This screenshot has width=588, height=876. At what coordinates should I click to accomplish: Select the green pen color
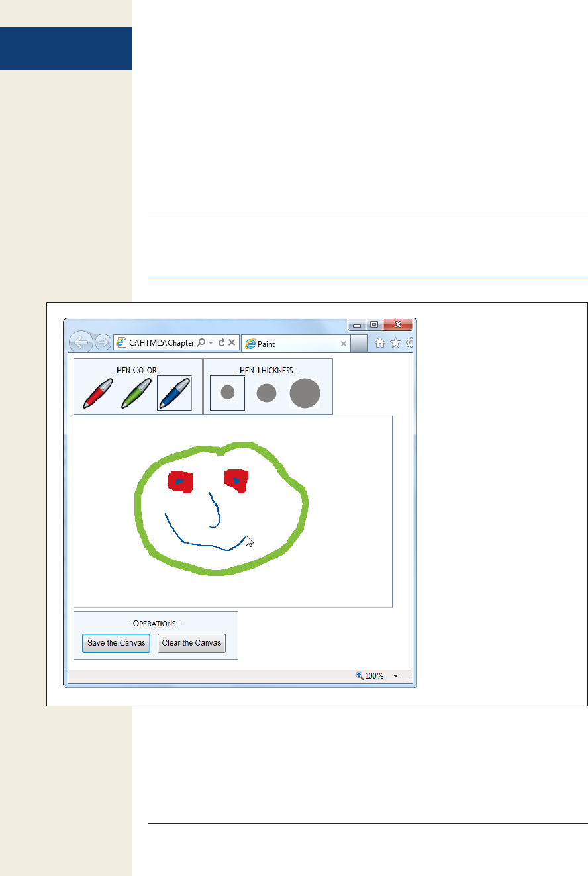[136, 393]
